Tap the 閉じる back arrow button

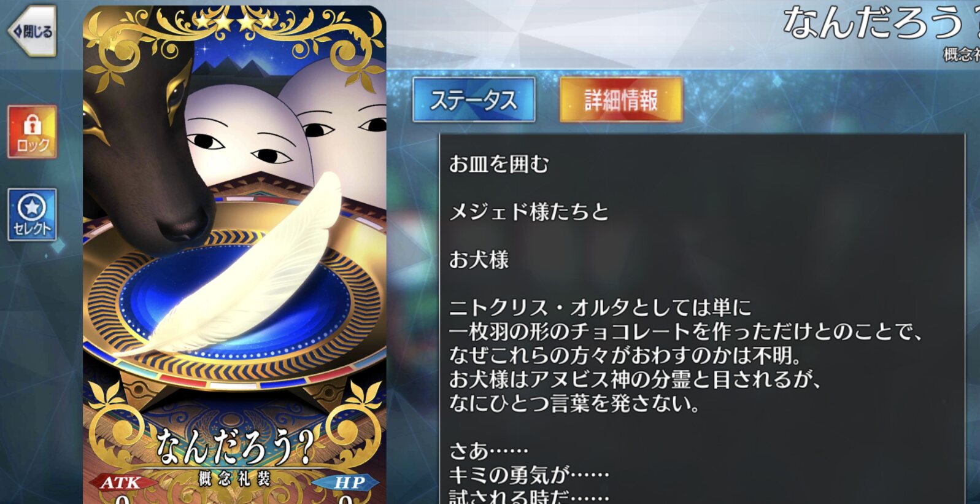(33, 31)
